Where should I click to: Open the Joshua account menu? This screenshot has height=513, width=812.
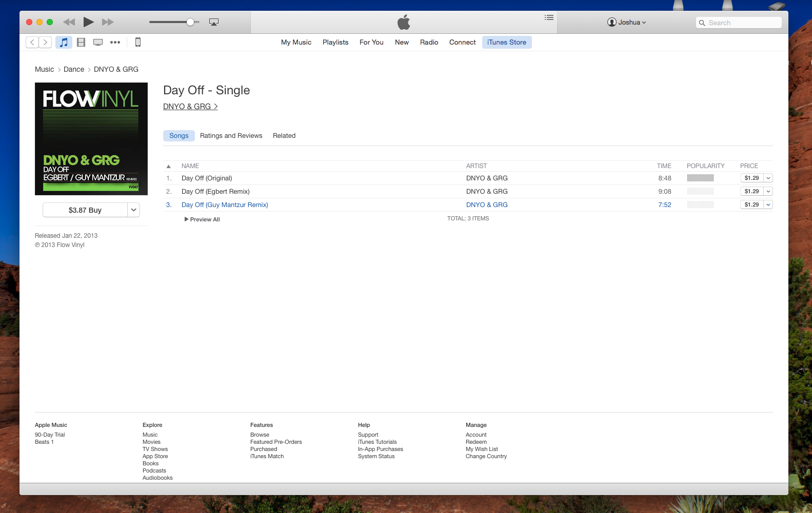tap(626, 22)
